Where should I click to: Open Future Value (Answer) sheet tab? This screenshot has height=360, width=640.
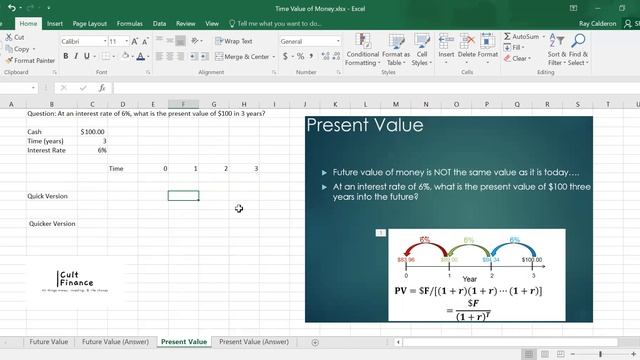(115, 342)
